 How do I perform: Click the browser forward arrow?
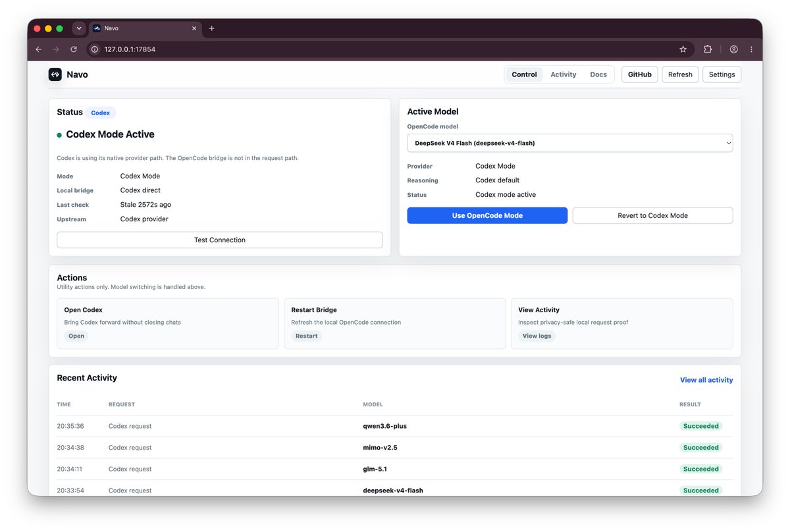click(56, 49)
